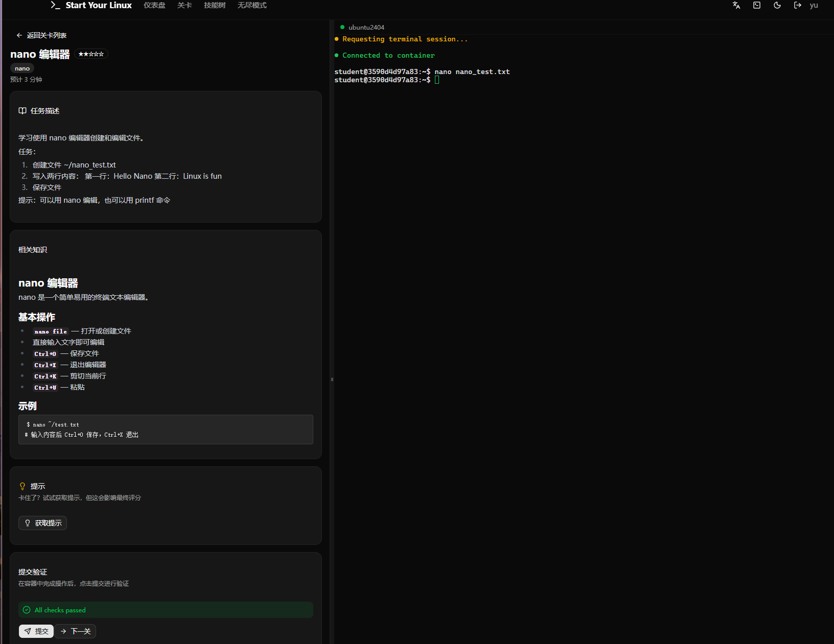This screenshot has width=834, height=644.
Task: Select the nano file code snippet
Action: coord(51,331)
